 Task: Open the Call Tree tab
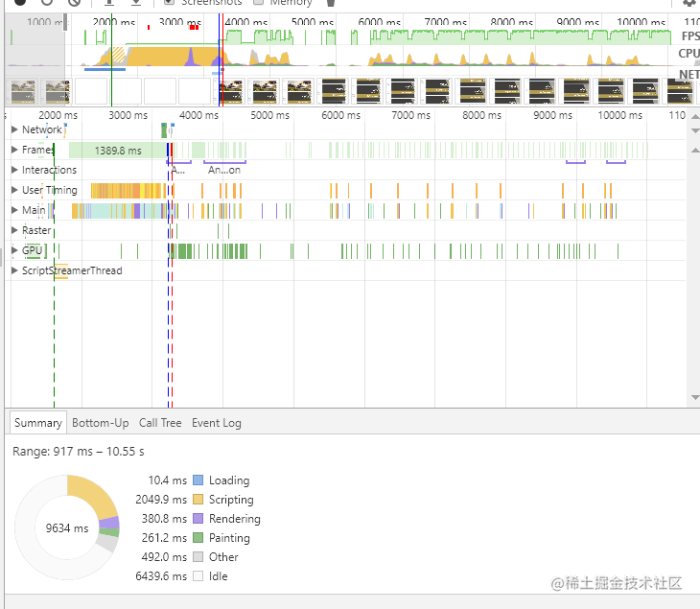coord(160,423)
